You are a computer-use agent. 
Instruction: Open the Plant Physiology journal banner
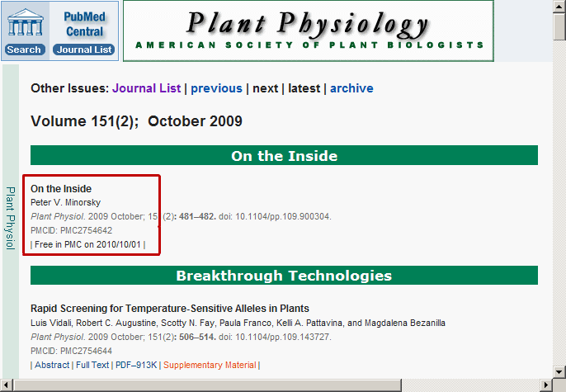tap(309, 31)
